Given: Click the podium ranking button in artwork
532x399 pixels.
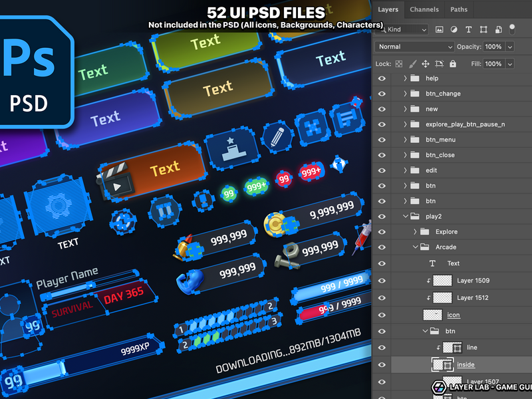Looking at the screenshot, I should [x=232, y=148].
